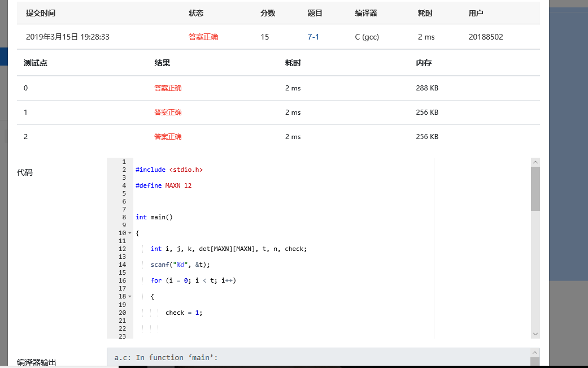
Task: Click test point 2 memory 256 KB
Action: tap(427, 137)
